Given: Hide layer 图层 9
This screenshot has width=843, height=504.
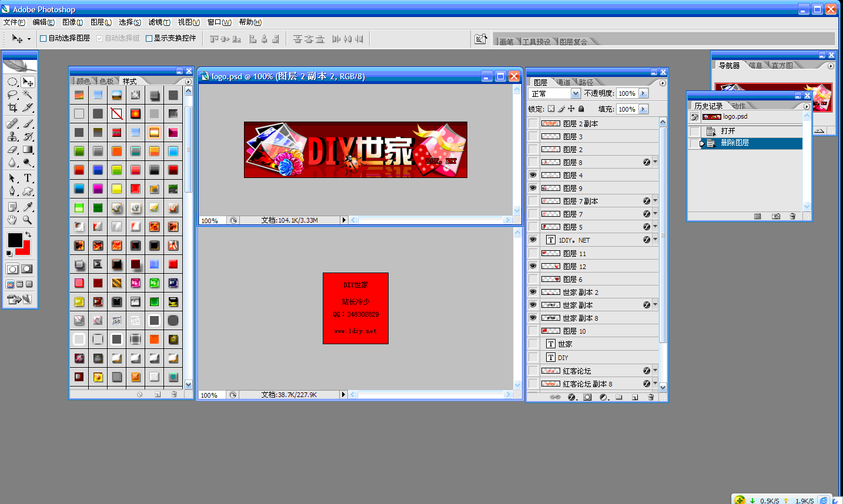Looking at the screenshot, I should click(x=533, y=188).
